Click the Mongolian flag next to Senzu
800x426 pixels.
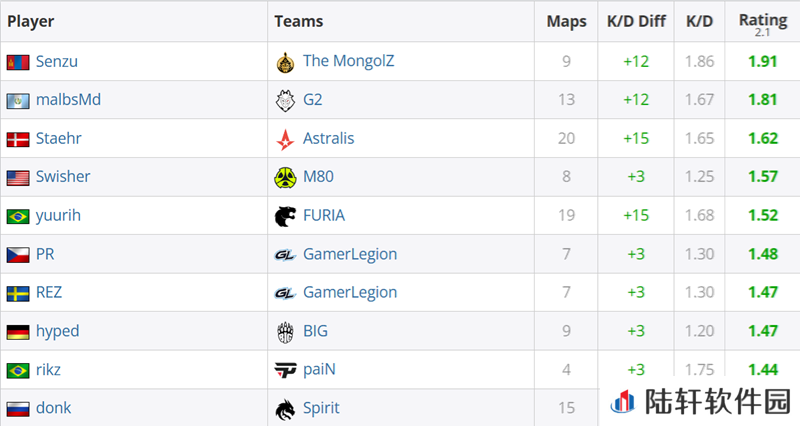coord(18,62)
